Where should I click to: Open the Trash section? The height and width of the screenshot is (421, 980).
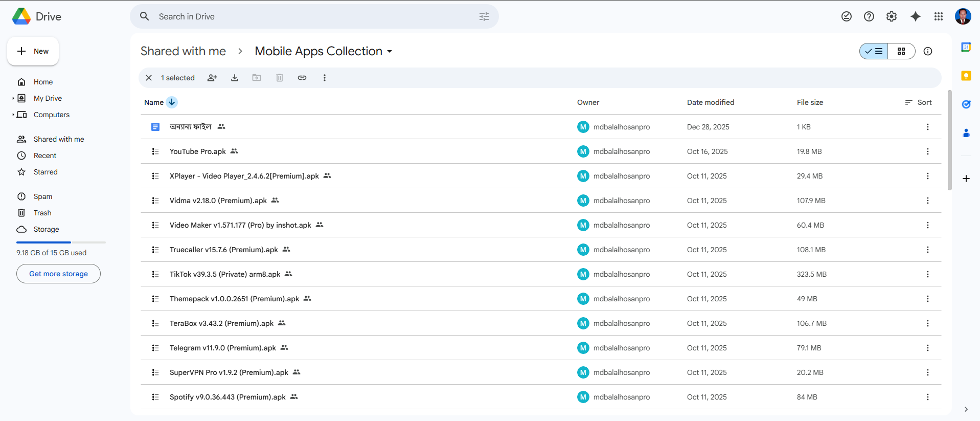click(x=42, y=213)
